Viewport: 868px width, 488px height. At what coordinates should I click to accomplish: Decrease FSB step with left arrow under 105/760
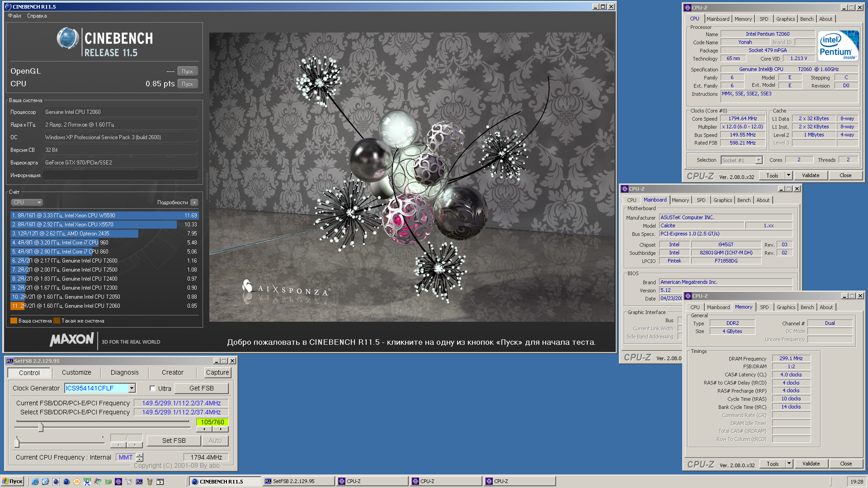click(x=204, y=429)
